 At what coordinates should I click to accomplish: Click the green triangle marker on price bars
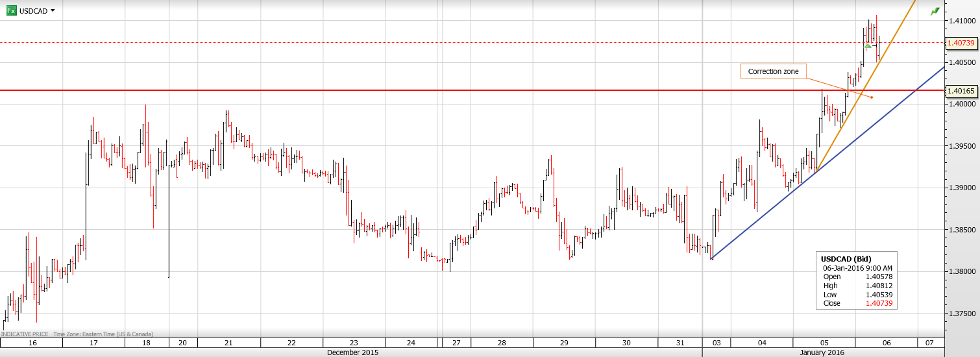click(868, 45)
